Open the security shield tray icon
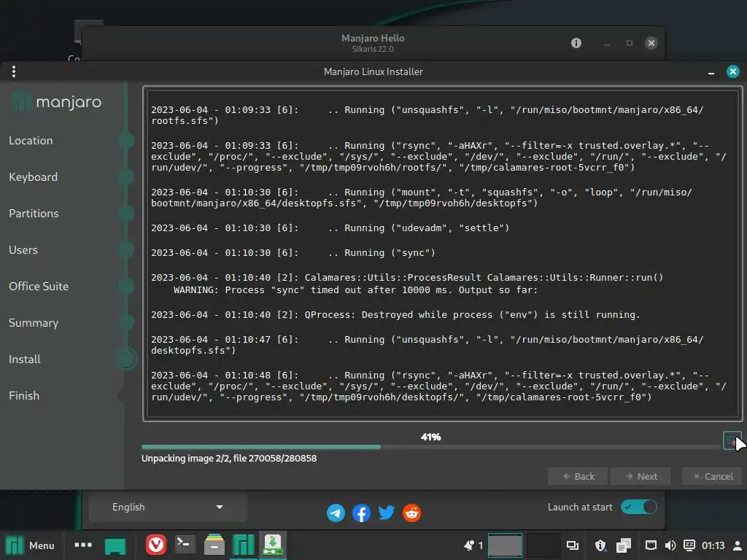Image resolution: width=747 pixels, height=560 pixels. (601, 545)
